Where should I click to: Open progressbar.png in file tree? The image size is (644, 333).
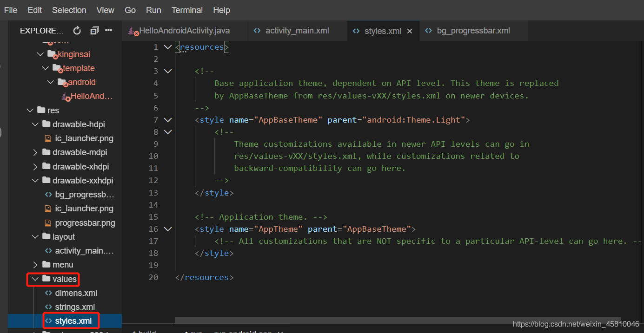click(85, 223)
